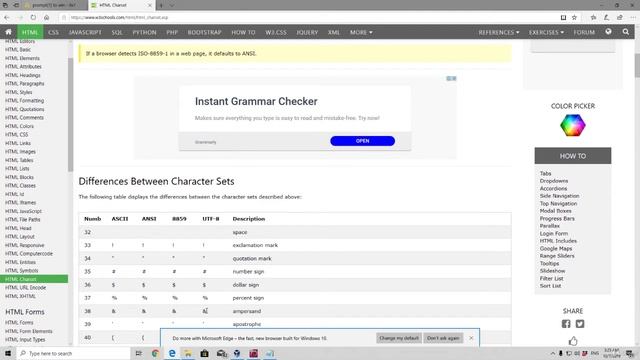Click 'exclamation mark' description cell
The height and width of the screenshot is (360, 640).
pyautogui.click(x=255, y=245)
